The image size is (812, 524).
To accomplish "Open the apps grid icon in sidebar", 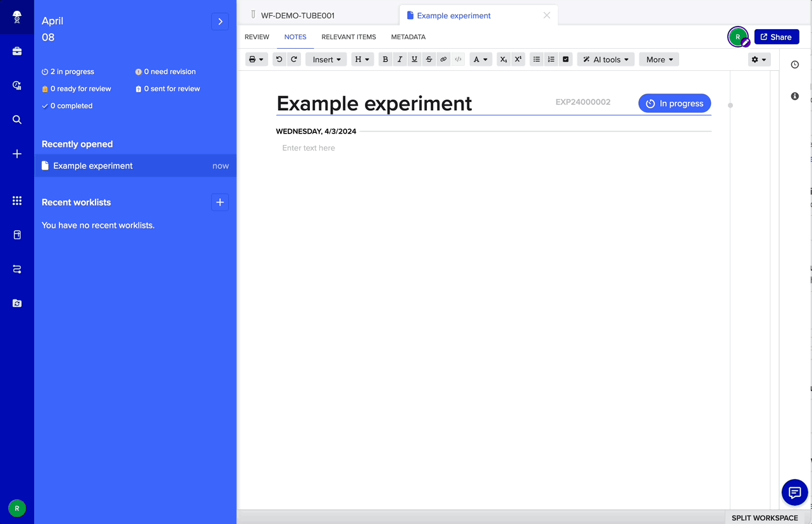I will [17, 201].
